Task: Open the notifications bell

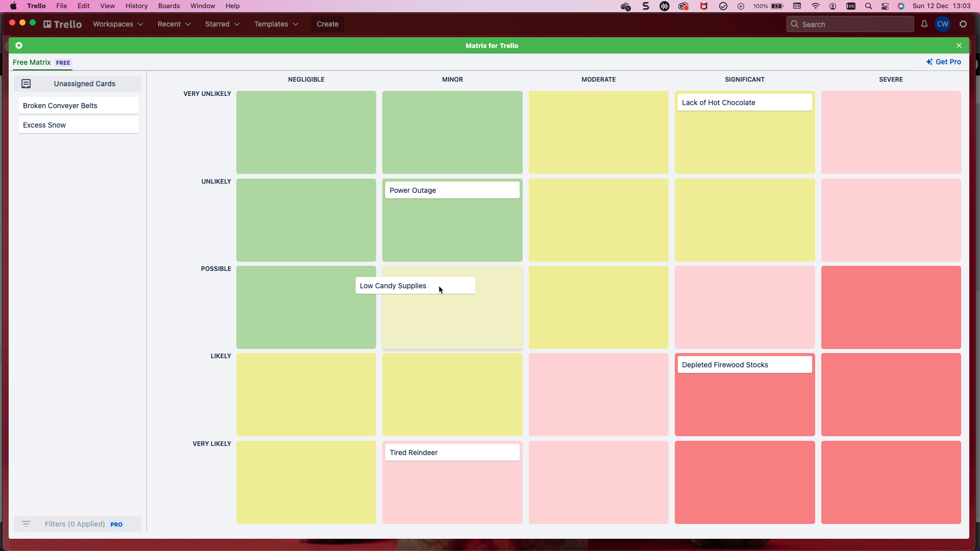Action: 924,24
